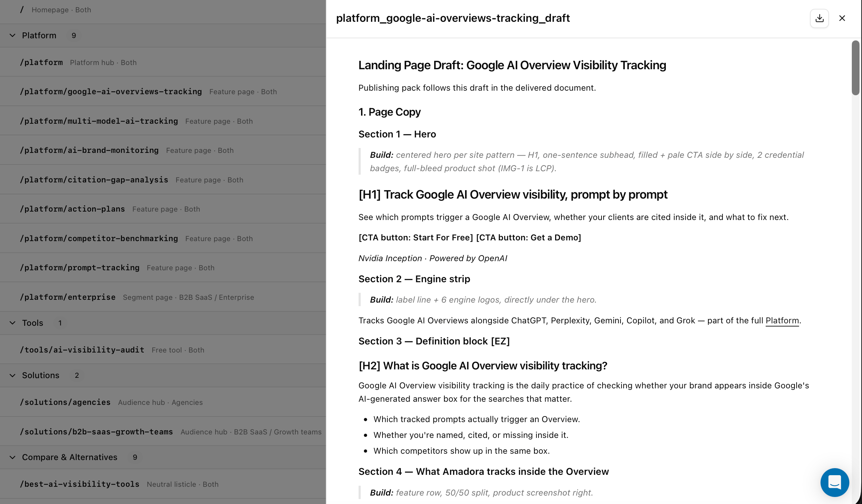Select /platform/multi-model-ai-tracking row
The width and height of the screenshot is (862, 504).
[x=163, y=121]
